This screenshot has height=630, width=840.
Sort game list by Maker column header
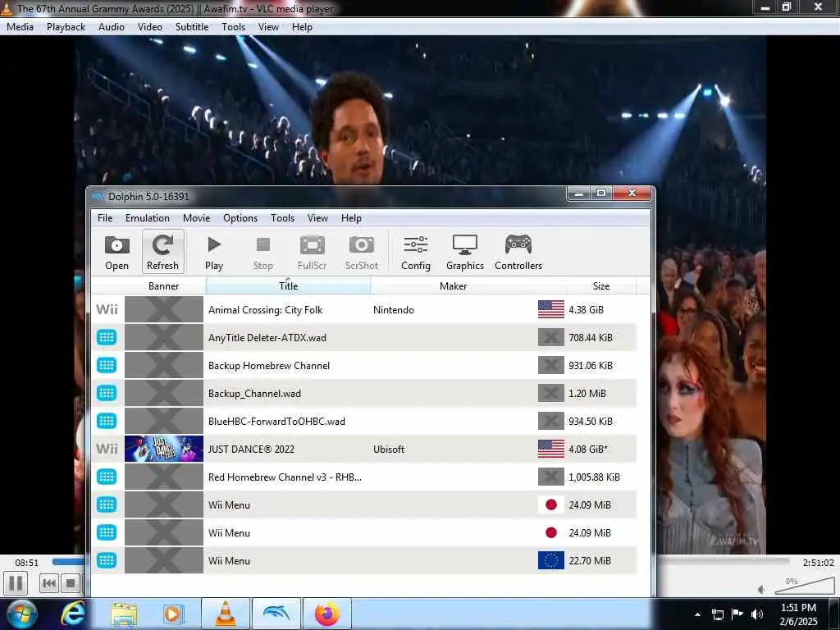pyautogui.click(x=453, y=285)
